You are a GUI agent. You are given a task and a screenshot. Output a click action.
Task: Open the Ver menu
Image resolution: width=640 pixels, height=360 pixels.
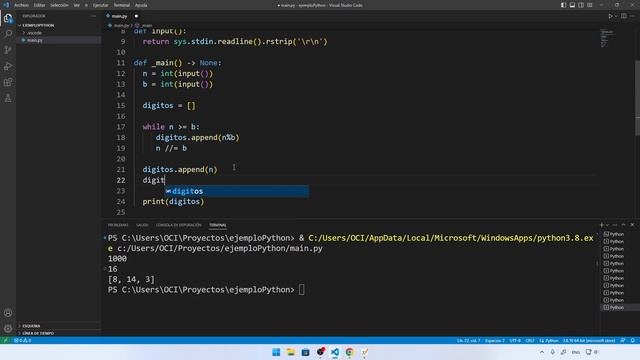77,5
